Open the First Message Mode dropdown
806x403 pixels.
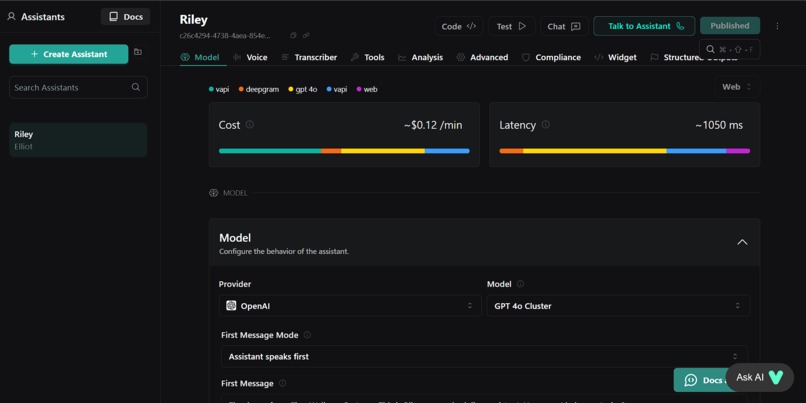click(x=484, y=356)
